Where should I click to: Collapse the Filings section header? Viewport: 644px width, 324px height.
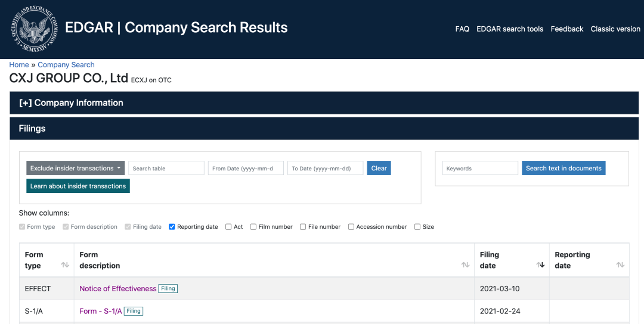coord(32,129)
